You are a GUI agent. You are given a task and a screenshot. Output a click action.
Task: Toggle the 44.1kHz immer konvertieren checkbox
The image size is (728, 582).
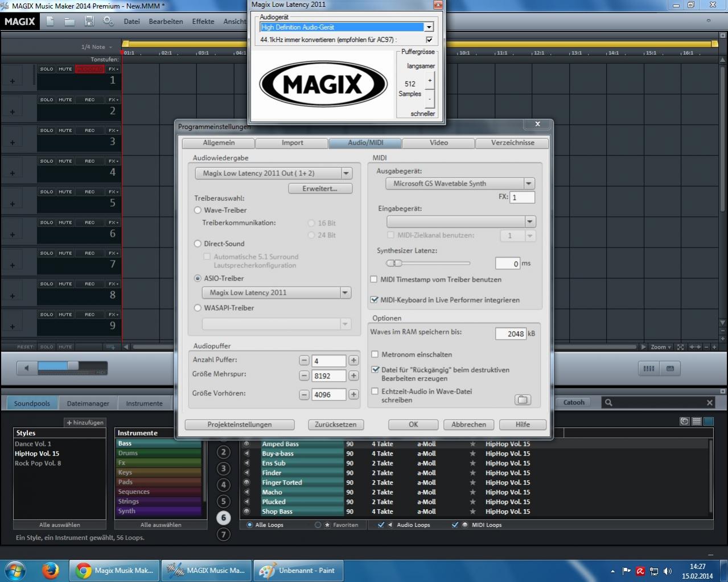[429, 40]
